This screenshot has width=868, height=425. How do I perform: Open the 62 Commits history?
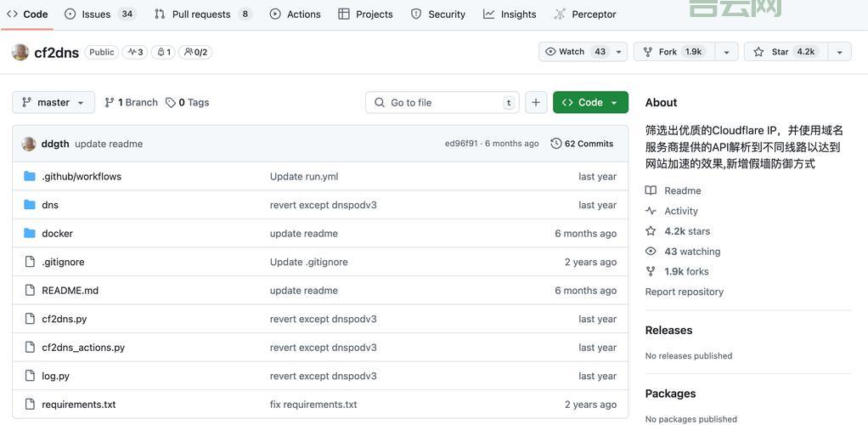click(x=582, y=144)
